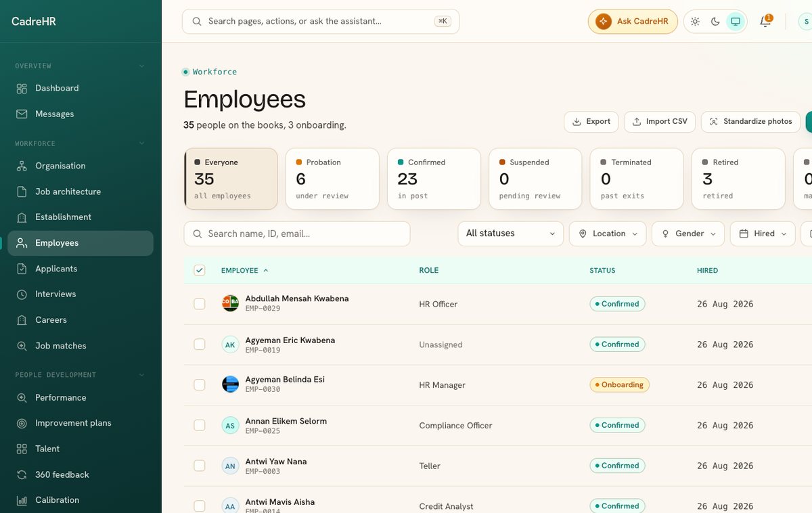Check the Agyeman Belinda Esi row checkbox
The height and width of the screenshot is (513, 812).
point(200,384)
